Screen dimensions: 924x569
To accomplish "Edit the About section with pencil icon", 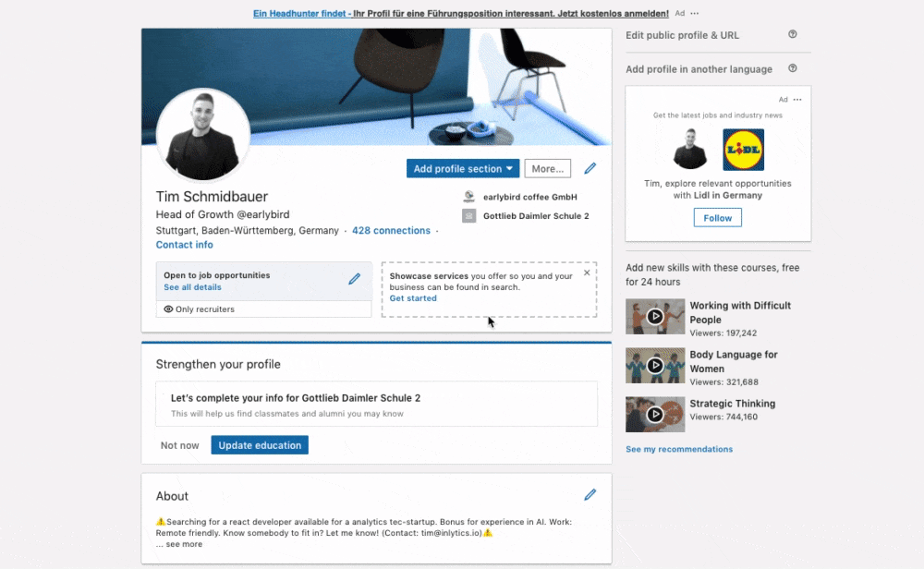I will click(590, 495).
